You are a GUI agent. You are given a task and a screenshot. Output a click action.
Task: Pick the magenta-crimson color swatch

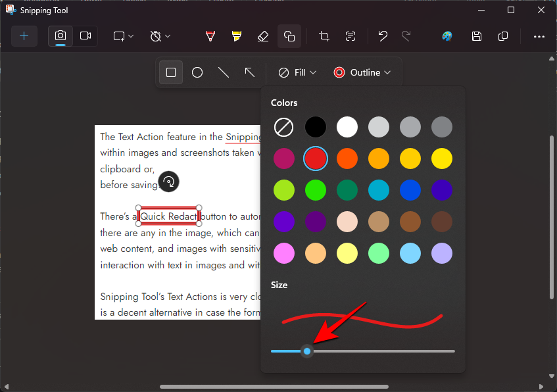coord(284,159)
